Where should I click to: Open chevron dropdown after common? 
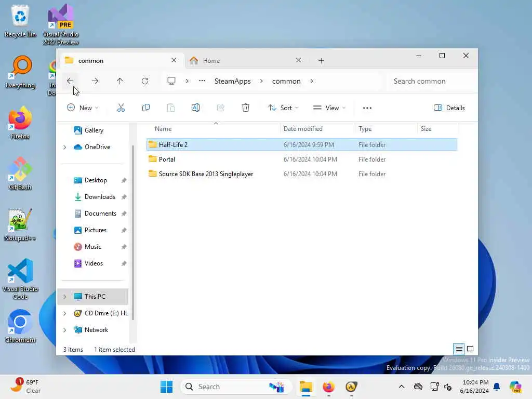[x=312, y=81]
